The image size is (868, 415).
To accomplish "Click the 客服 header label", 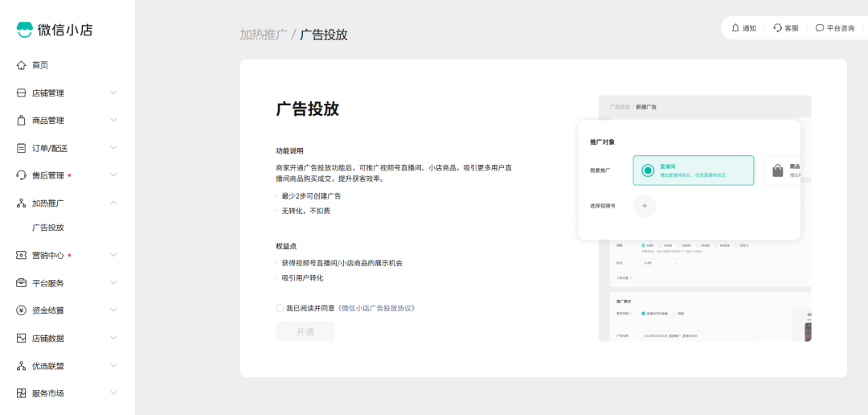I will point(792,28).
